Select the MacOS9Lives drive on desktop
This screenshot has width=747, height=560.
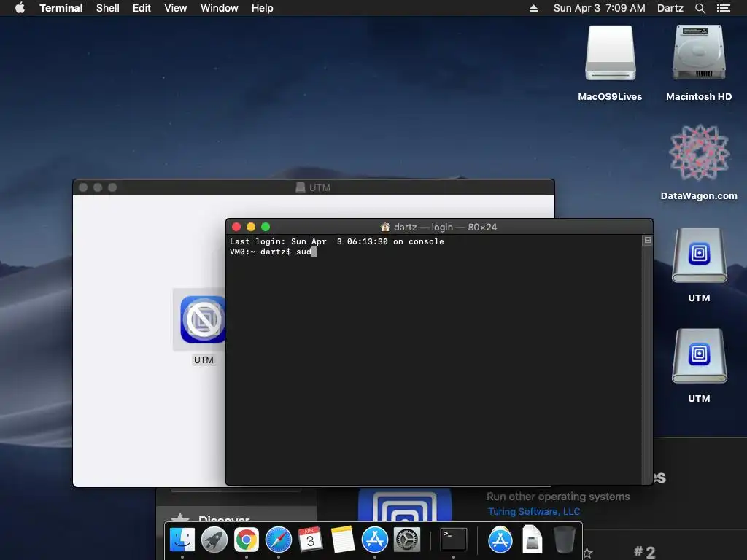click(x=610, y=53)
